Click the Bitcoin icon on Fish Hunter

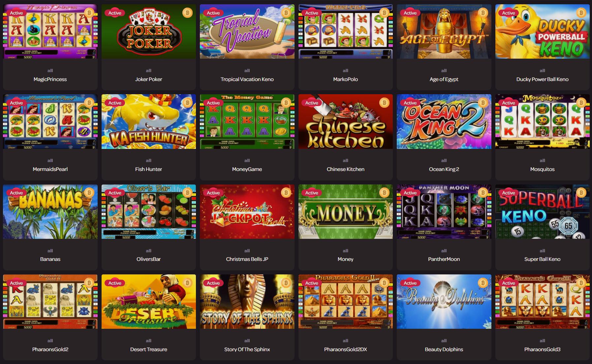(187, 103)
